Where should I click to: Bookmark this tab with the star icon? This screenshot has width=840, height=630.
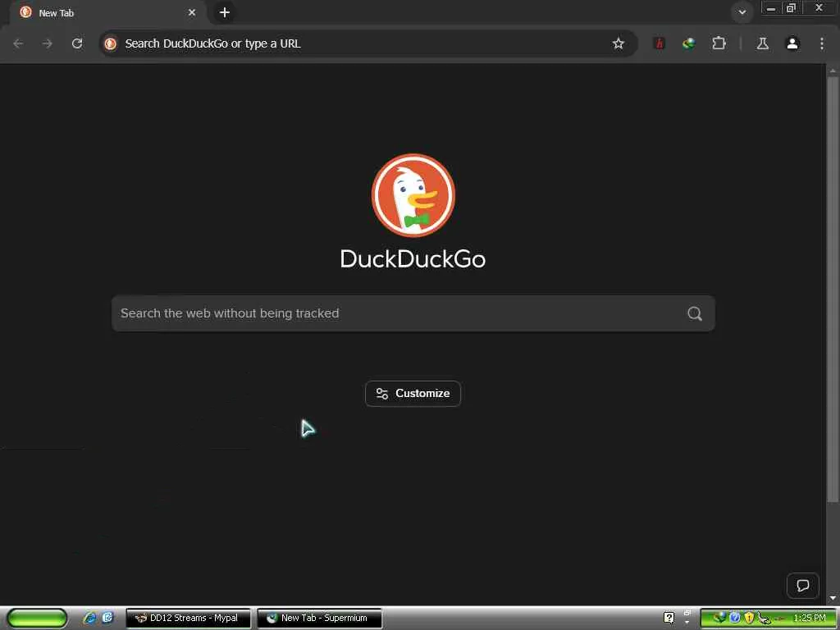(619, 43)
